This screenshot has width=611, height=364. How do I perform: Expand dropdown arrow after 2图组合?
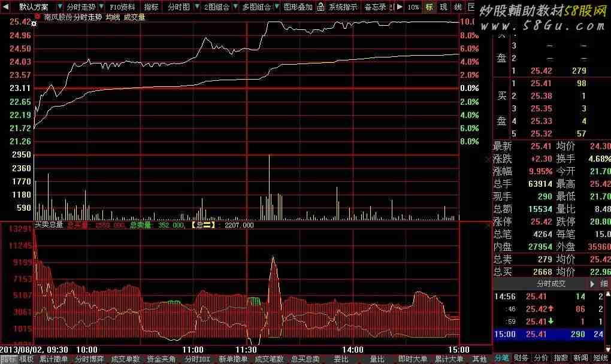tap(235, 7)
